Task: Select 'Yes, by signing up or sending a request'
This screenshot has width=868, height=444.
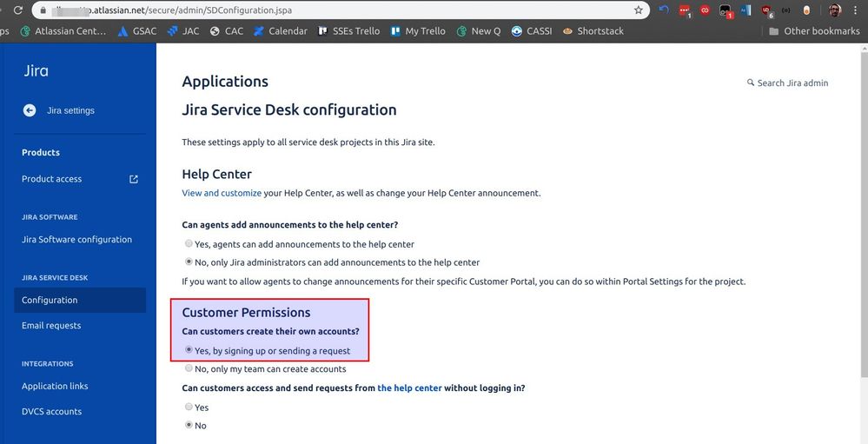Action: (189, 350)
